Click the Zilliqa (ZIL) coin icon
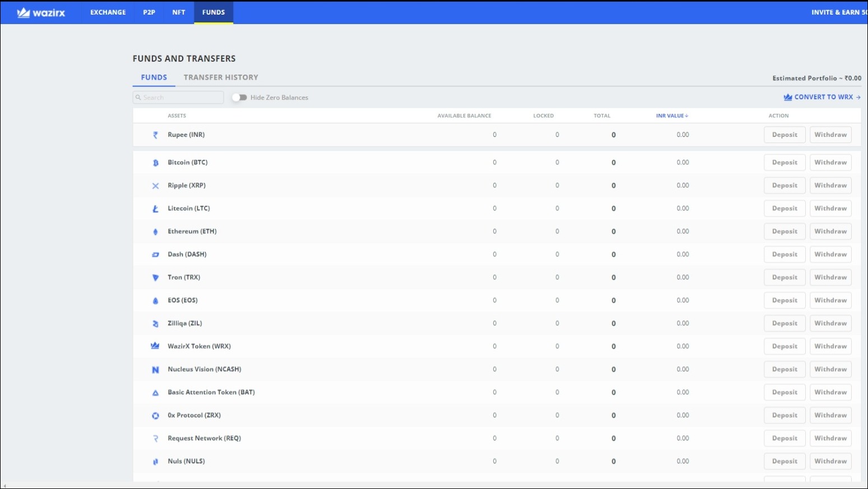The image size is (868, 489). click(x=156, y=324)
